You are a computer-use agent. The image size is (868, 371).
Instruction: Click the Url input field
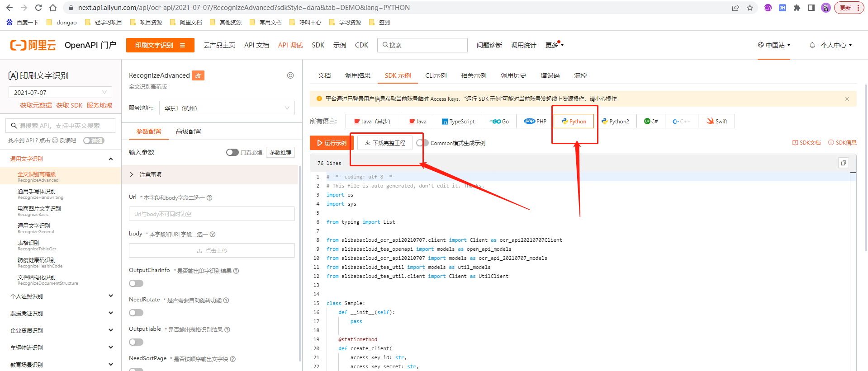[212, 214]
